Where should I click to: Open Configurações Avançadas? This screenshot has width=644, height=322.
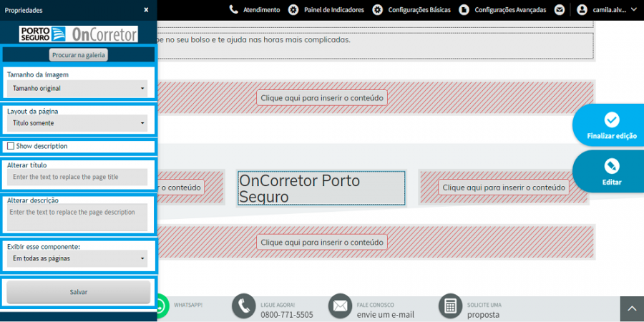510,10
